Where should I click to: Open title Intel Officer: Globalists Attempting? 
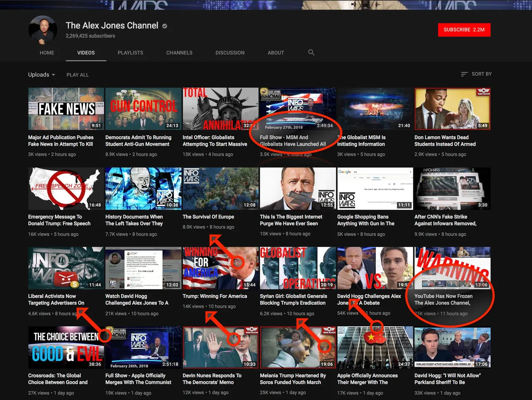click(215, 141)
